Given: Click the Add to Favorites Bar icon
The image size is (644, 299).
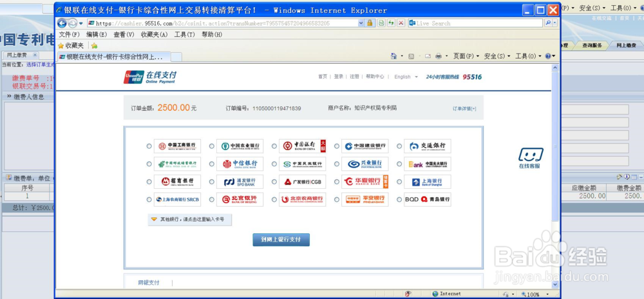Looking at the screenshot, I should click(x=94, y=46).
